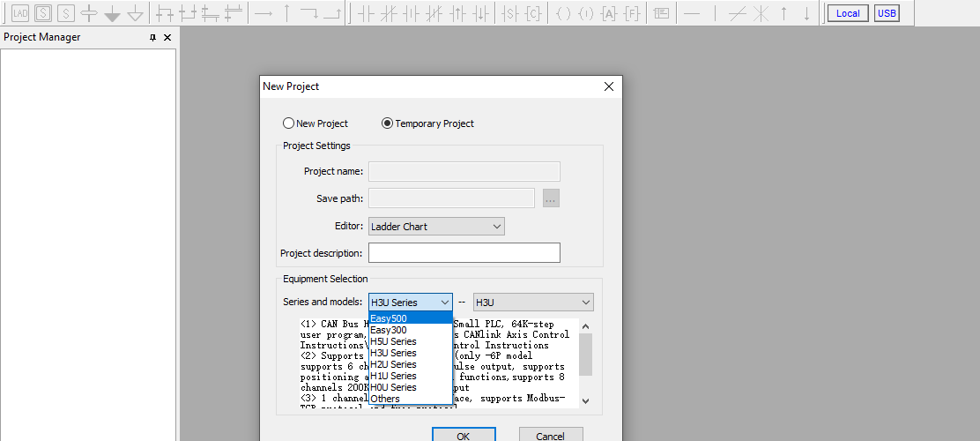Viewport: 980px width, 441px height.
Task: Click the save path browse ... button
Action: point(551,198)
